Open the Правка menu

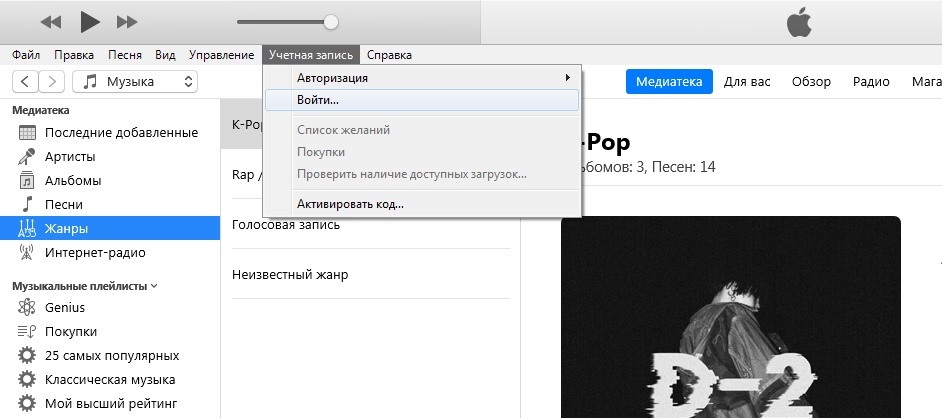click(x=74, y=55)
